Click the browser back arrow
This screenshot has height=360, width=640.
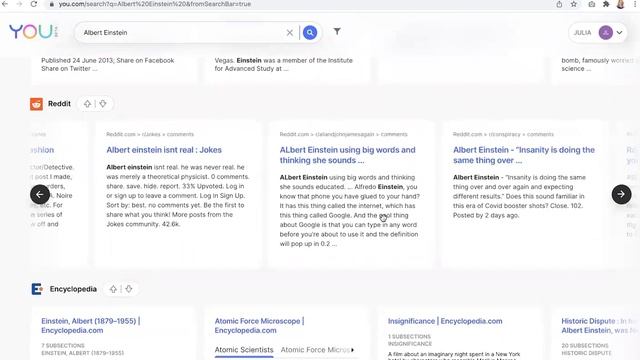(x=4, y=4)
